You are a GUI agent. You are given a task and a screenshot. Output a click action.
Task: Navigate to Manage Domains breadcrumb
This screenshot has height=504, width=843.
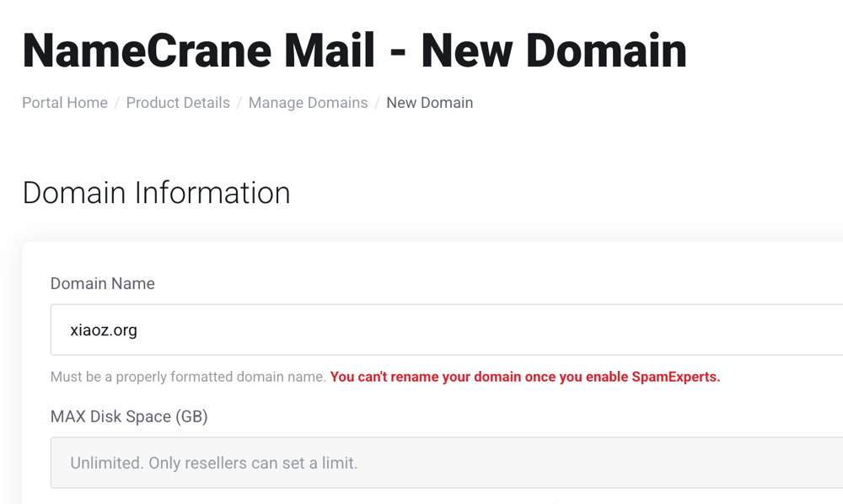click(x=308, y=103)
